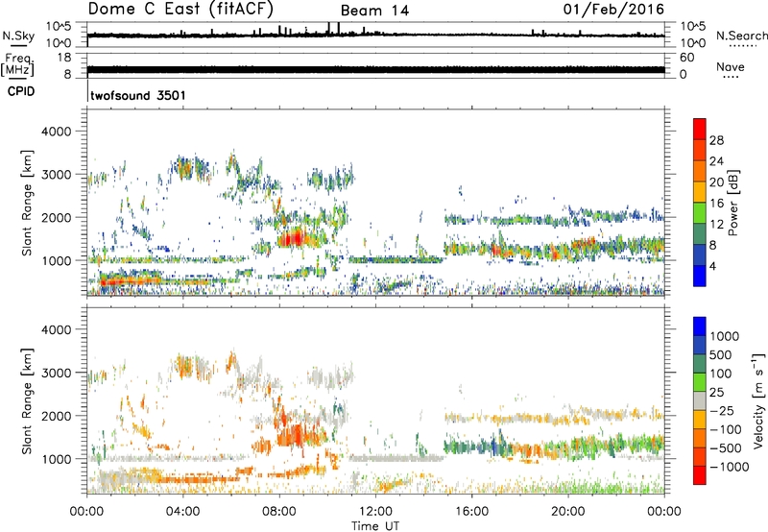The height and width of the screenshot is (532, 768).
Task: Click the 'Nave' legend label
Action: 730,66
